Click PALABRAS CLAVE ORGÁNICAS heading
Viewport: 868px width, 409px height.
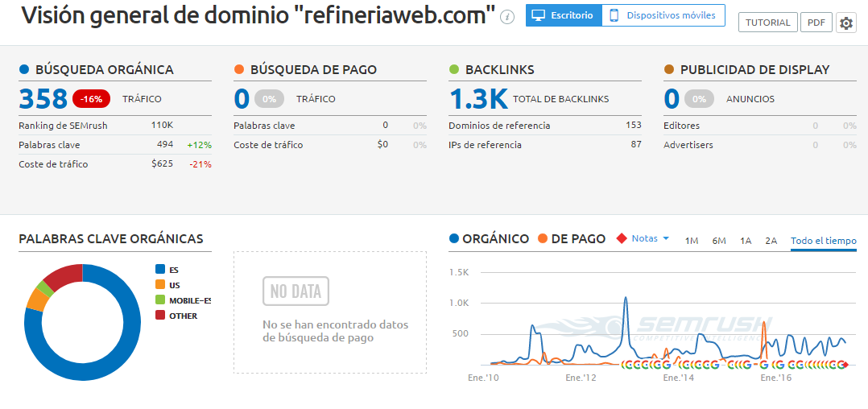(x=111, y=238)
